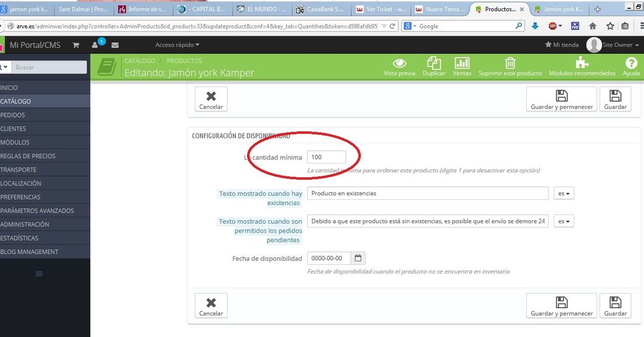Click the cantidad mínima input field
This screenshot has width=644, height=337.
click(x=327, y=157)
